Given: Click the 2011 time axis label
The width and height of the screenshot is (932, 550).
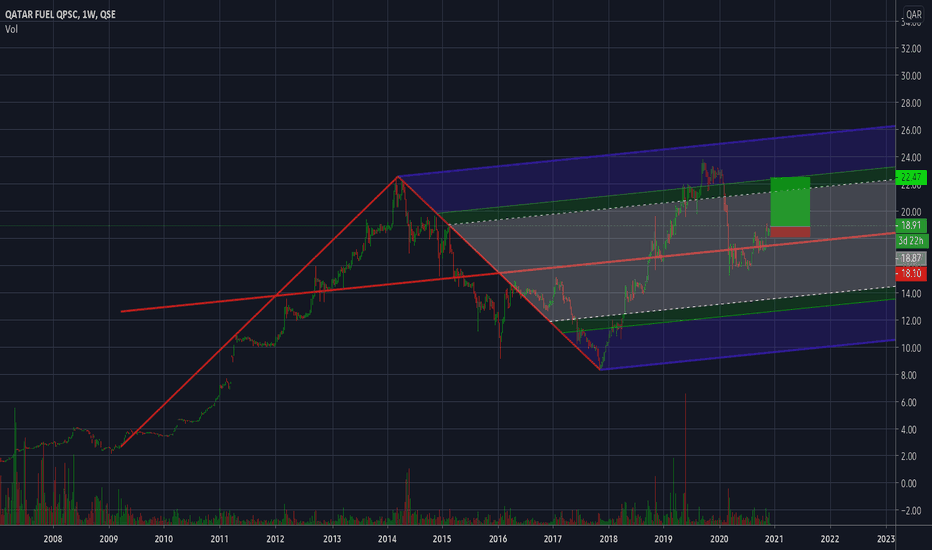Looking at the screenshot, I should [219, 539].
